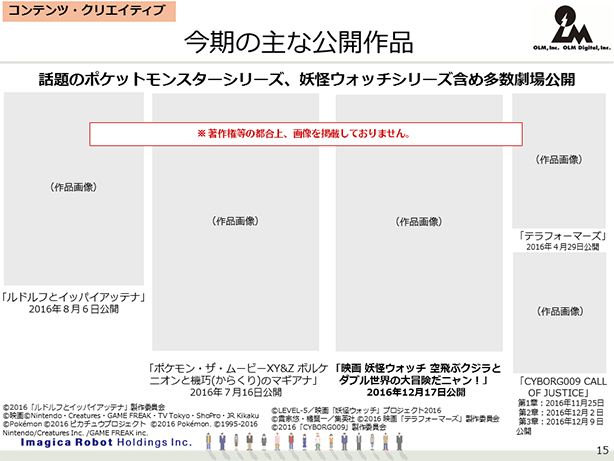Click the slide page number 15

point(603,450)
